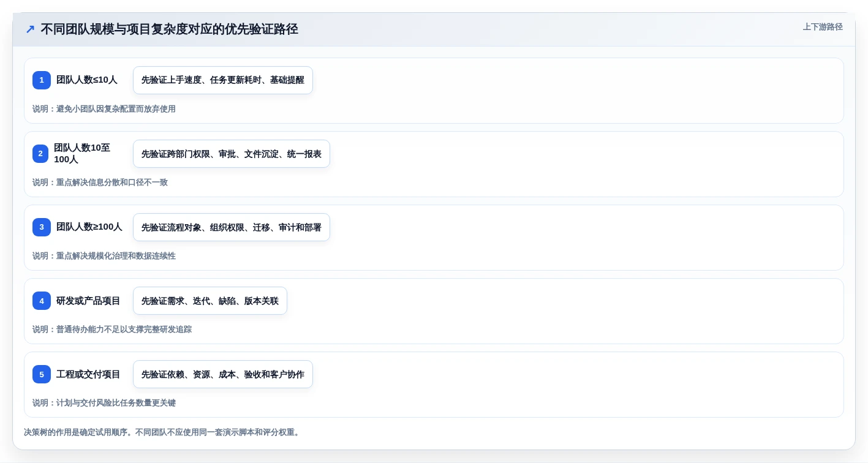Image resolution: width=868 pixels, height=463 pixels.
Task: Click the 上下游路径 label in header
Action: [x=823, y=27]
